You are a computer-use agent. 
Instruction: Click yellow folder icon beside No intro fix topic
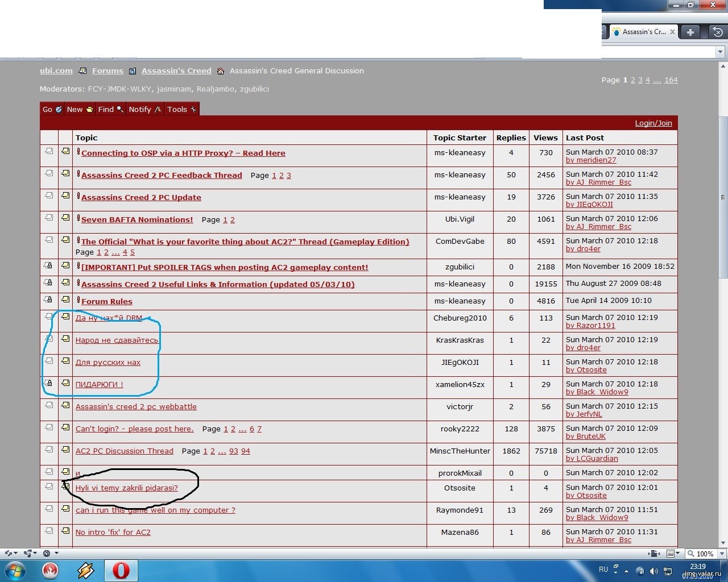coord(65,530)
